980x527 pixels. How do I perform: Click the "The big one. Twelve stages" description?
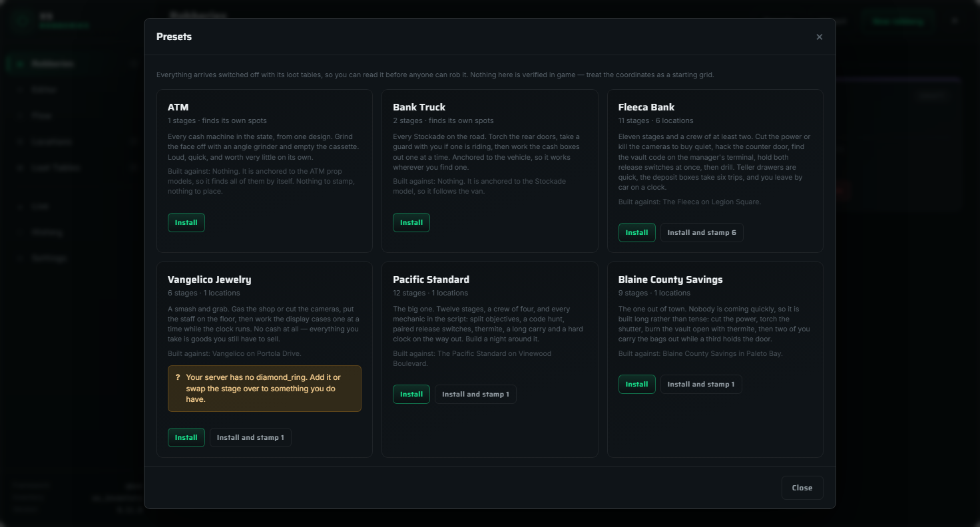[x=488, y=324]
